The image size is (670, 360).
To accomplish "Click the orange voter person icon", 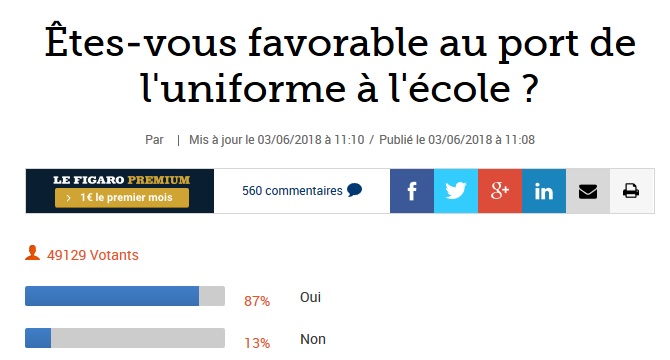I will pos(32,253).
